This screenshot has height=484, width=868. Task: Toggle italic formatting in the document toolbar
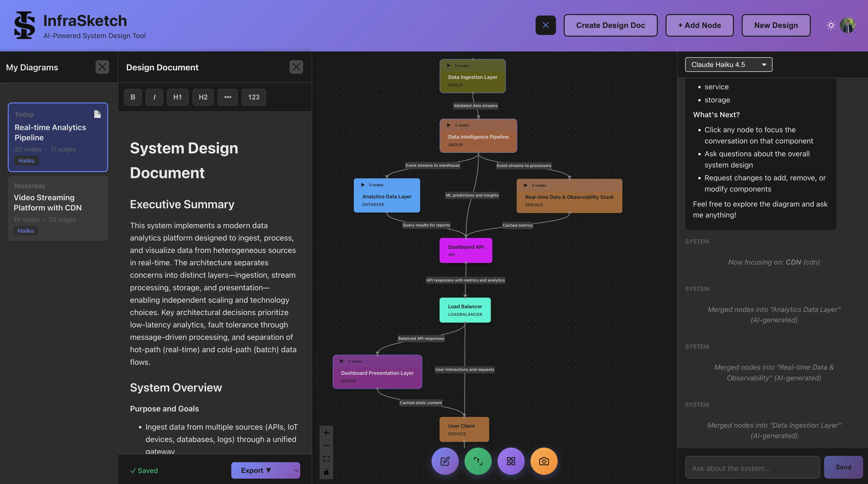pos(154,97)
